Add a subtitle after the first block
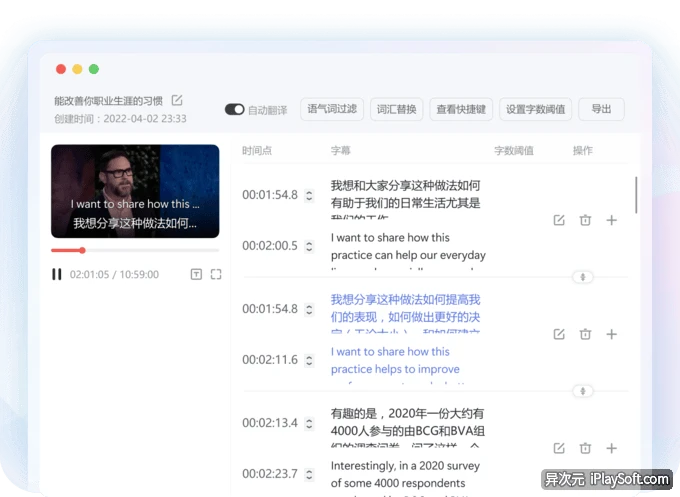680x497 pixels. (611, 220)
